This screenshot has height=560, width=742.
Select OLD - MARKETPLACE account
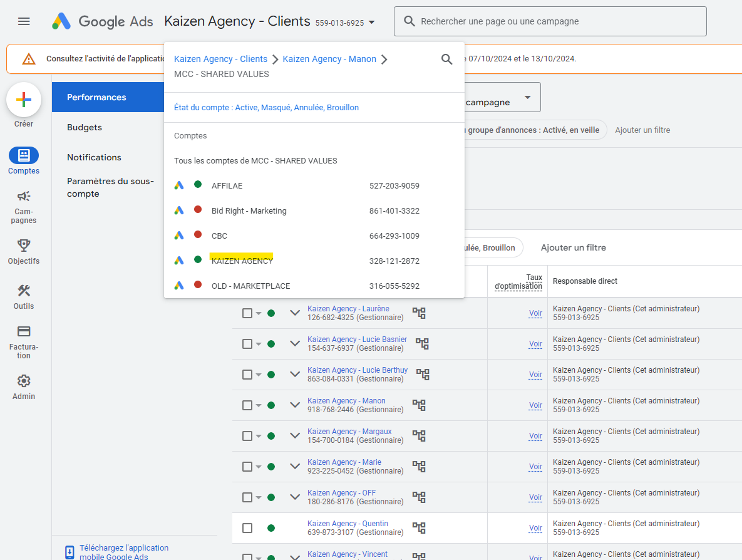coord(314,286)
